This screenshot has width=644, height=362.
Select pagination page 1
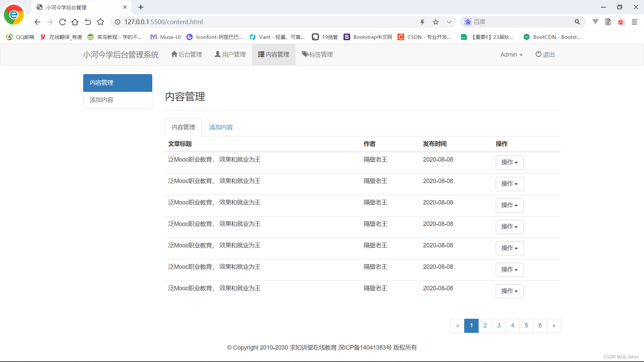[471, 326]
